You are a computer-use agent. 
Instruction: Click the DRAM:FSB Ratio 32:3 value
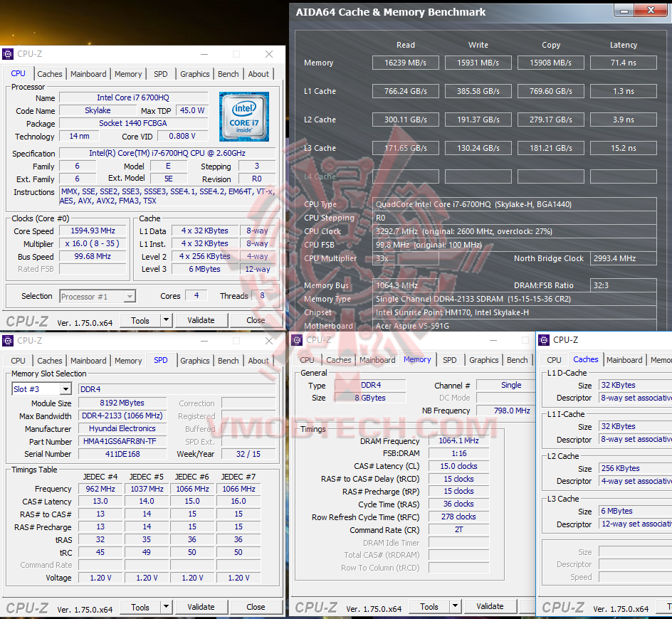coord(623,285)
